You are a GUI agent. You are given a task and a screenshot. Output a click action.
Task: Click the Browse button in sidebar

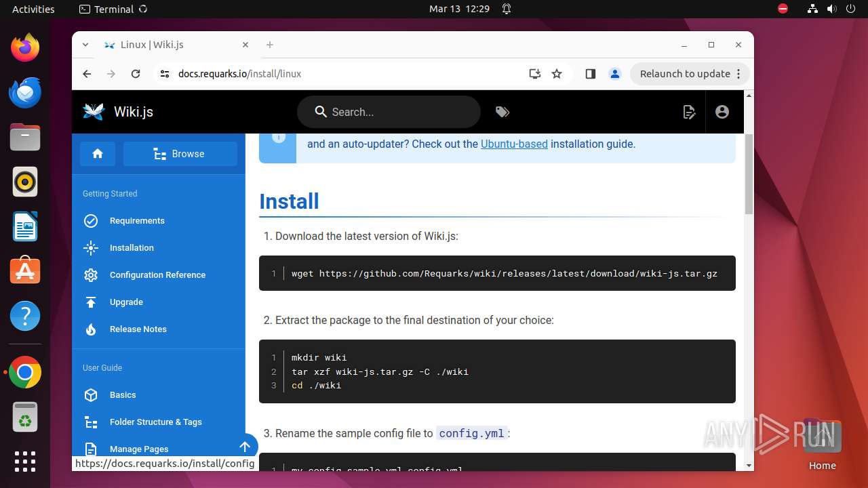pyautogui.click(x=180, y=154)
